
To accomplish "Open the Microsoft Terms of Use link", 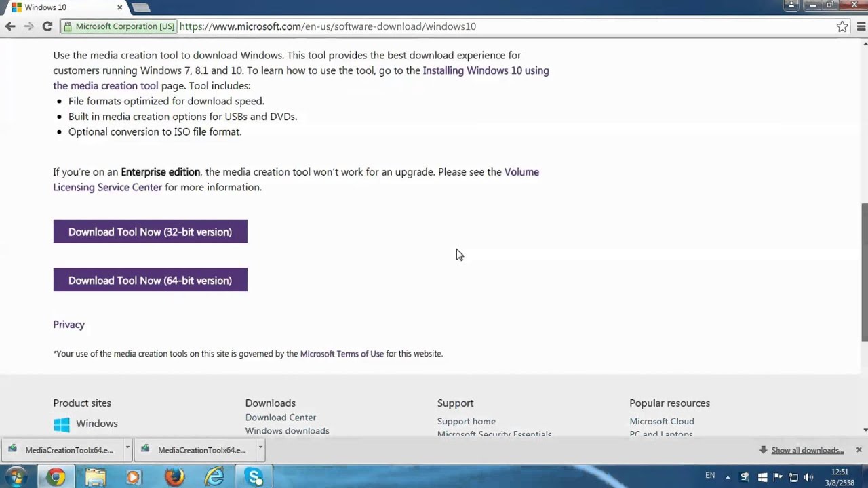I will [342, 354].
